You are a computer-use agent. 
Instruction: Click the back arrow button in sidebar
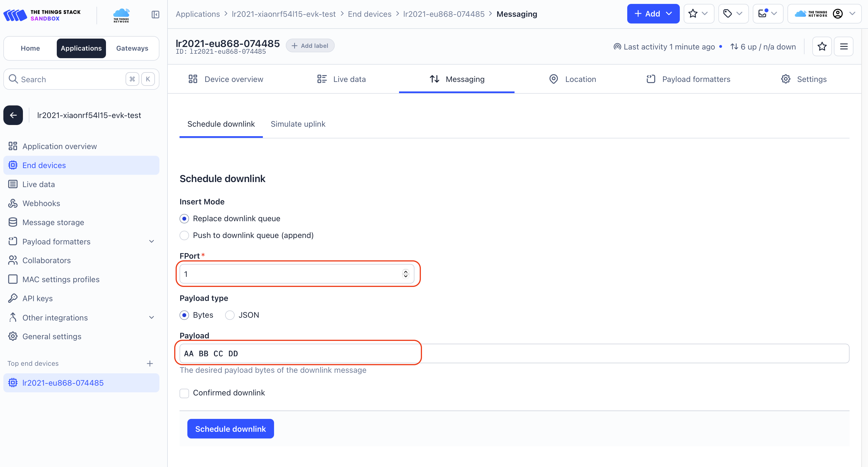click(x=13, y=115)
